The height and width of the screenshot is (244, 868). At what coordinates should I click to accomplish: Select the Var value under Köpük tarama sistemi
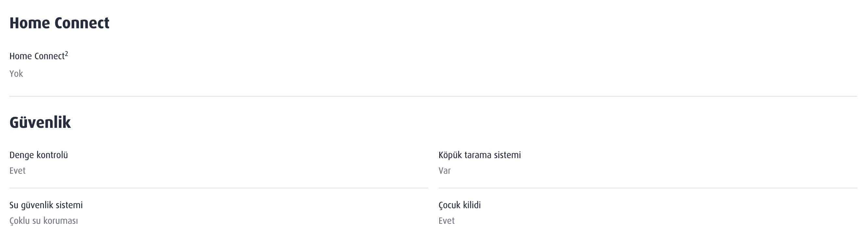444,170
